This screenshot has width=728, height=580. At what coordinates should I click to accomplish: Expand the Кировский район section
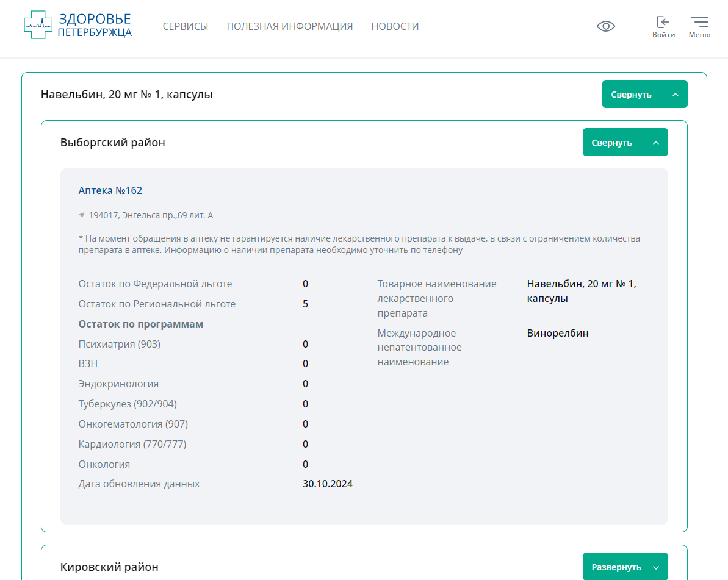click(625, 567)
